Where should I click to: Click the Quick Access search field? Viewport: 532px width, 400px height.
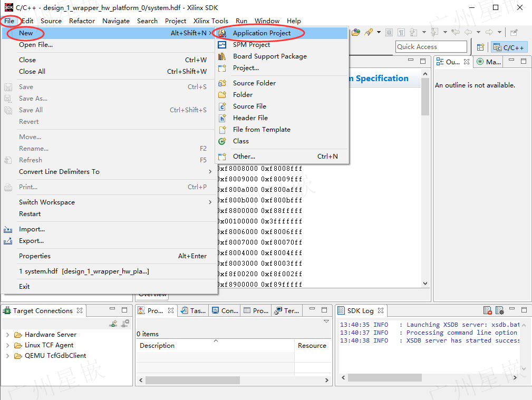(x=431, y=47)
